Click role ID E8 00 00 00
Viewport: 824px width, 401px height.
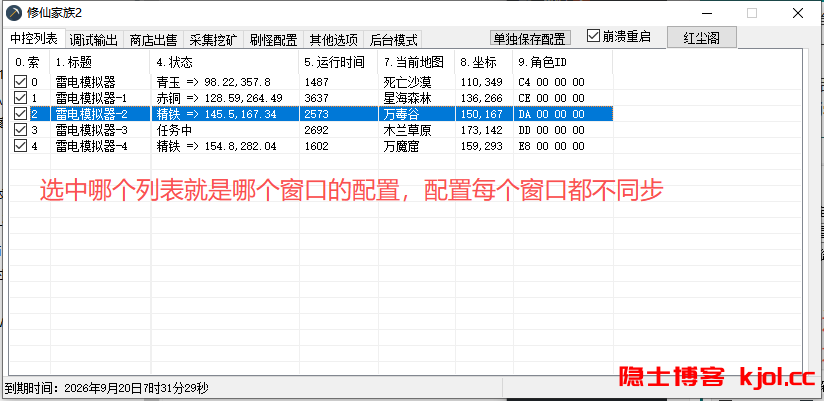pos(551,146)
